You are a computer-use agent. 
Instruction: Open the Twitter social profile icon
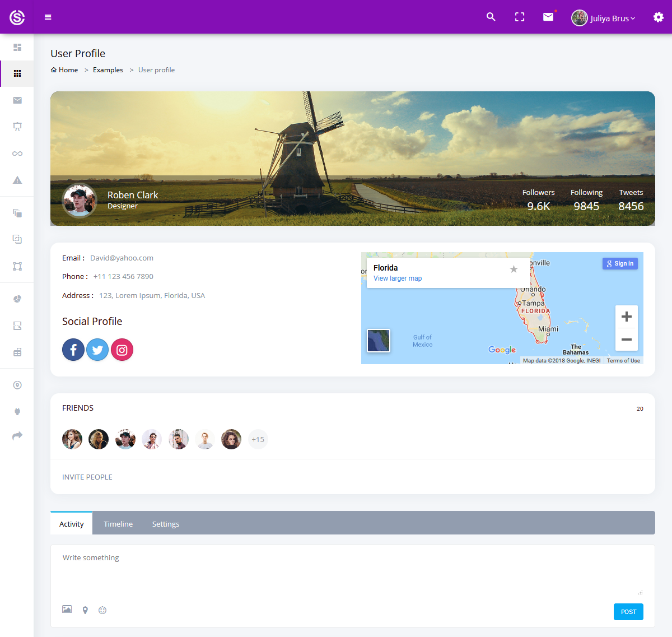[x=97, y=350]
